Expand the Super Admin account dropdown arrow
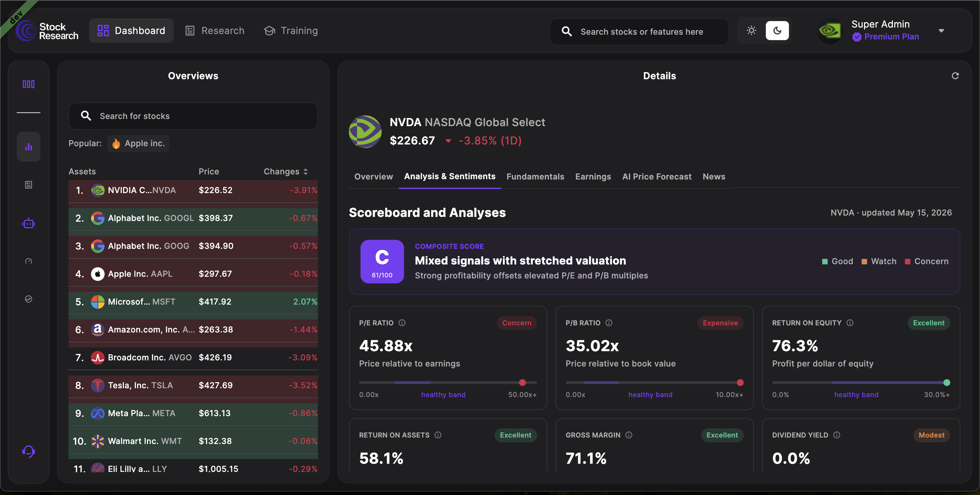The width and height of the screenshot is (980, 495). pyautogui.click(x=941, y=31)
